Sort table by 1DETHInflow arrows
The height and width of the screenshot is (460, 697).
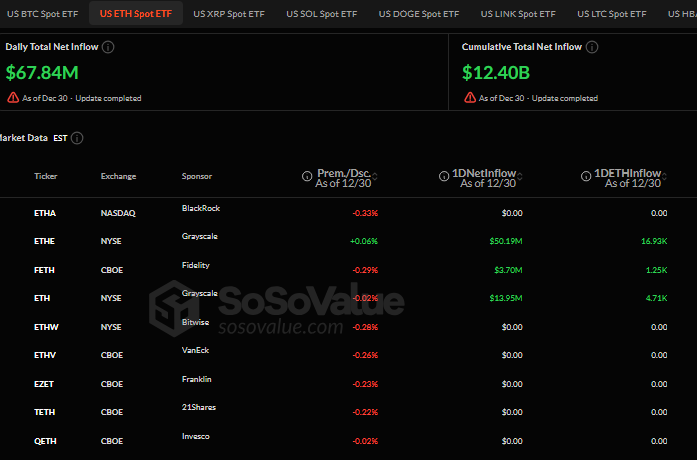click(663, 177)
